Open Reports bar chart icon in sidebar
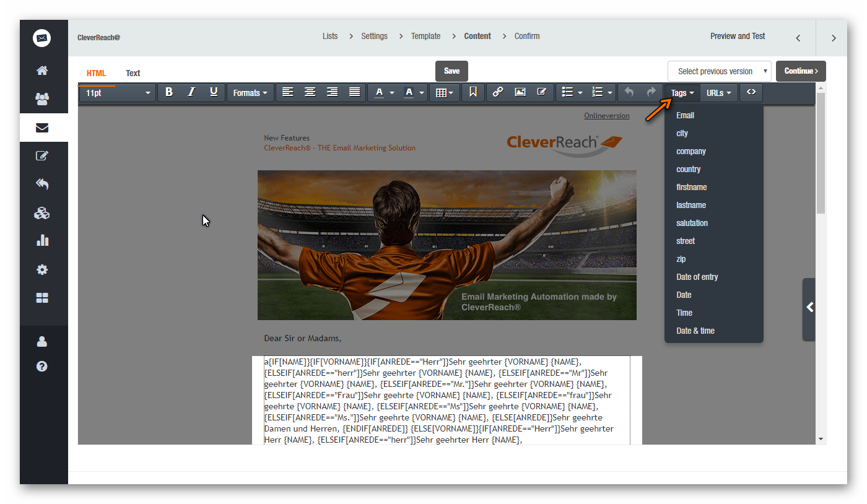Screen dimensions: 867x504 [x=42, y=240]
